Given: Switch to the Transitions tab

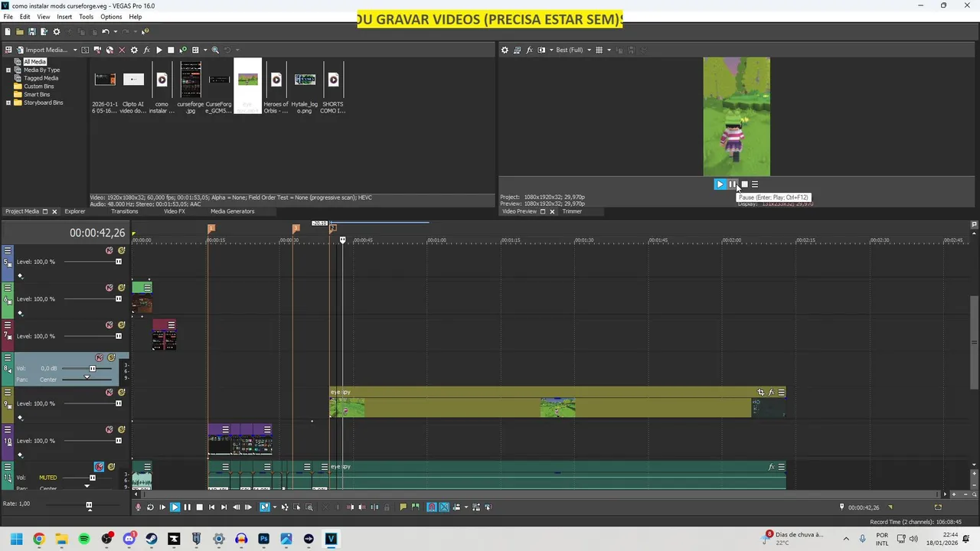Looking at the screenshot, I should click(124, 211).
